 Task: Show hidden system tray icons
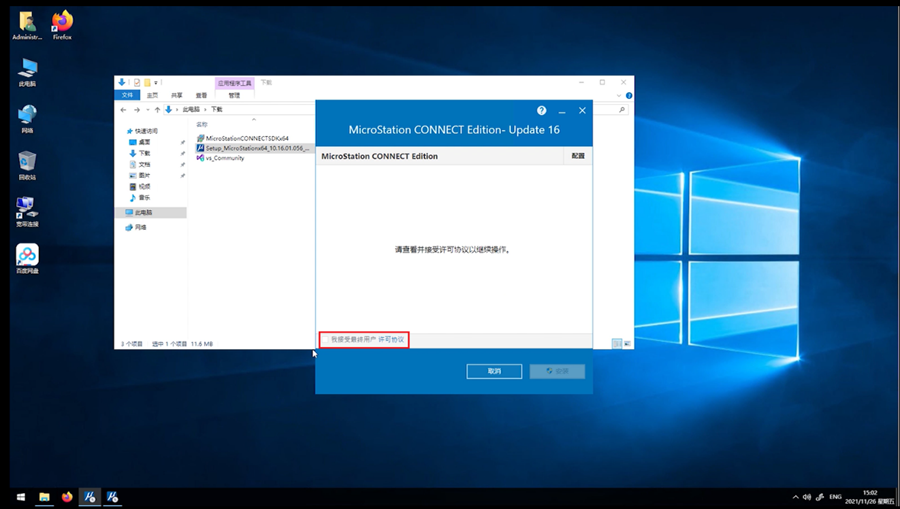(796, 497)
